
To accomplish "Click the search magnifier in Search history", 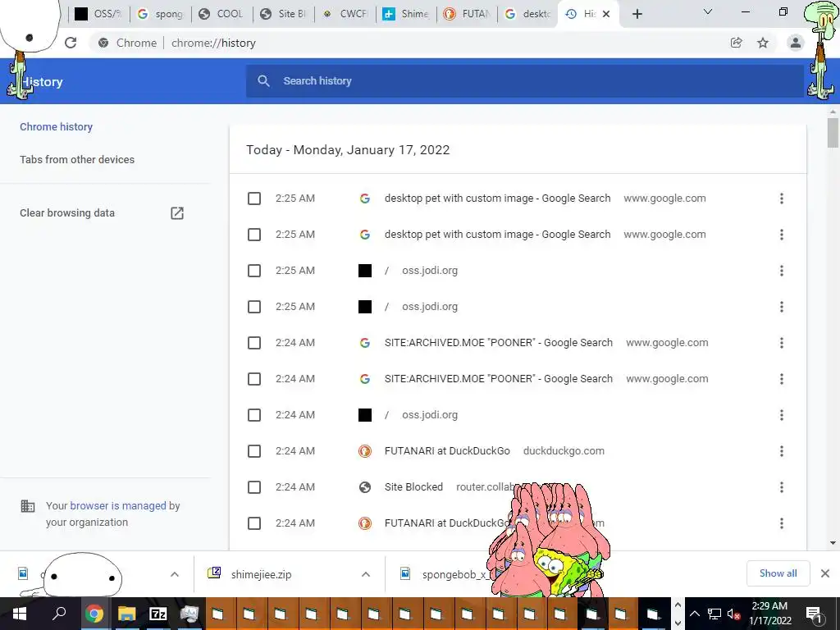I will pyautogui.click(x=263, y=81).
